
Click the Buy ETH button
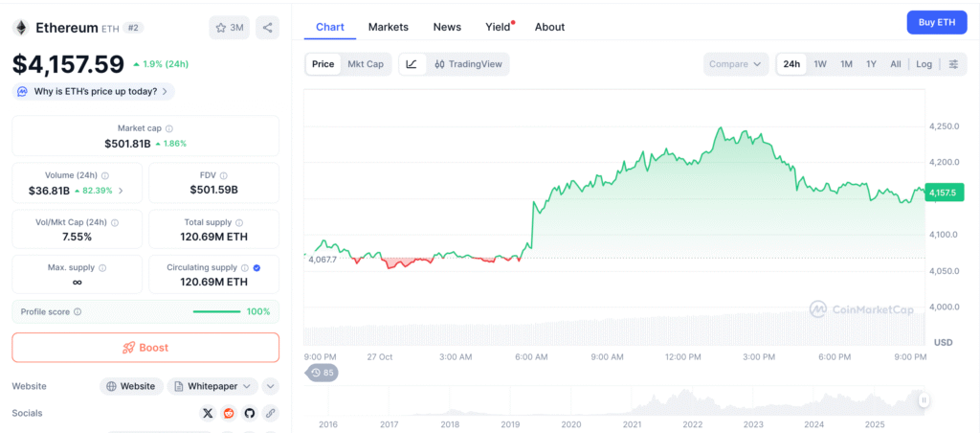coord(936,22)
